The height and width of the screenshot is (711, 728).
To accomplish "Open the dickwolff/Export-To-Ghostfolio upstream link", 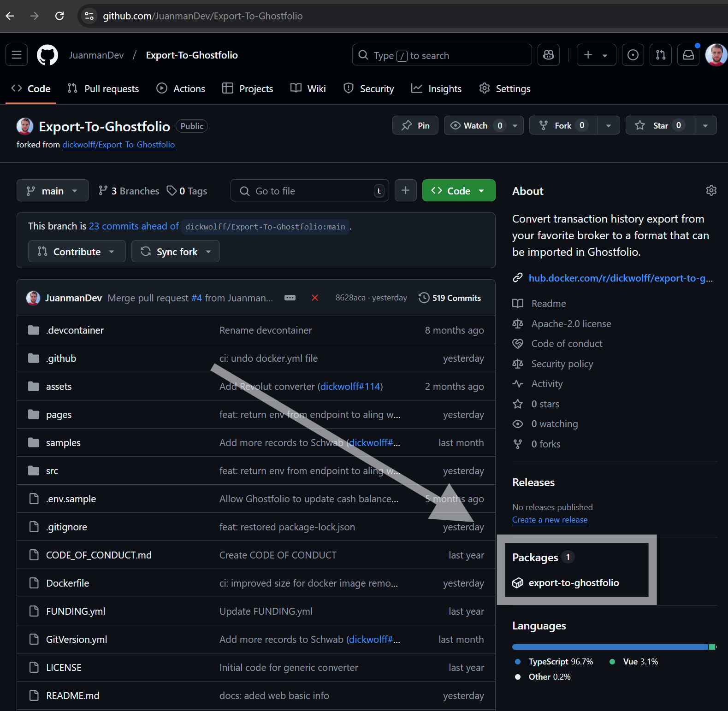I will 118,144.
